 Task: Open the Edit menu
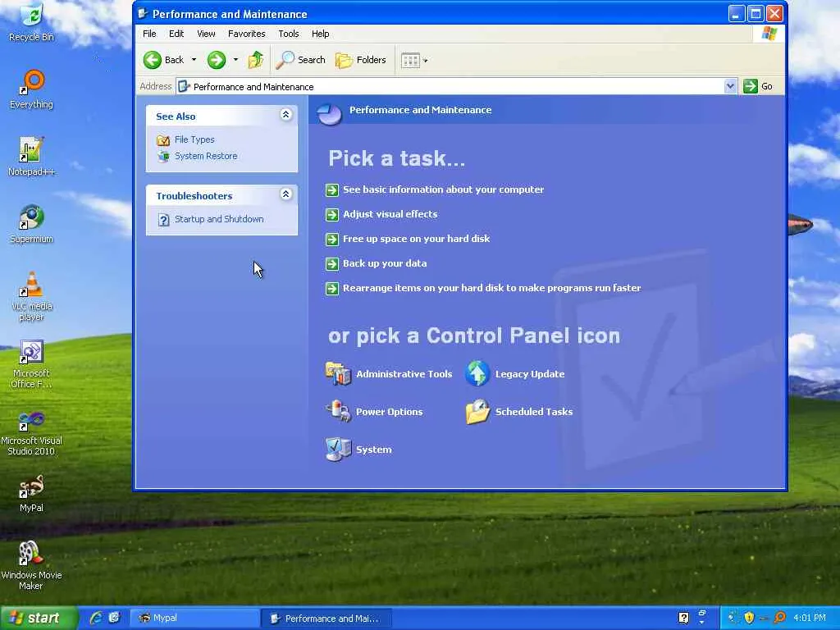tap(176, 34)
